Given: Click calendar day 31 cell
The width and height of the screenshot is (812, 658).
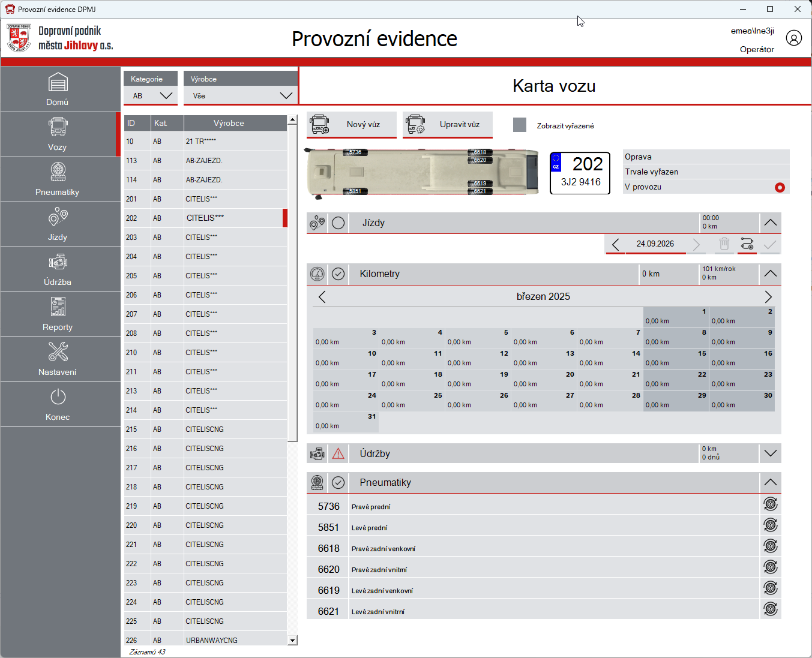Looking at the screenshot, I should click(346, 422).
